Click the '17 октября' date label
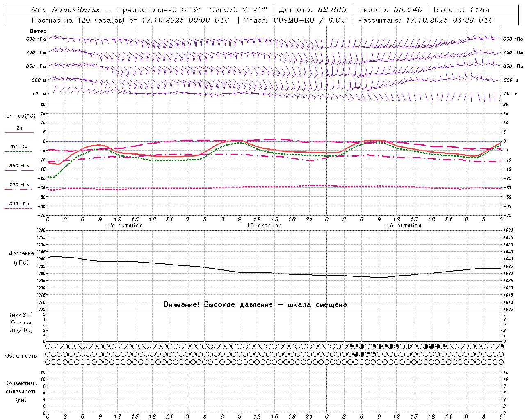This screenshot has height=420, width=525. coord(125,226)
